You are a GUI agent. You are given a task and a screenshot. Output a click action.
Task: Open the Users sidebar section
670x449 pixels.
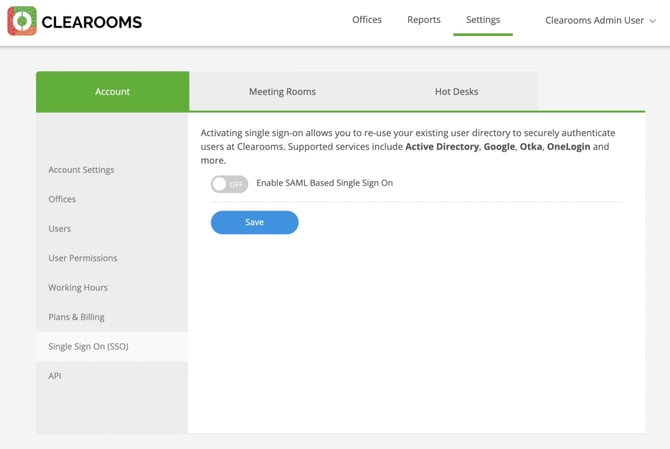(60, 229)
